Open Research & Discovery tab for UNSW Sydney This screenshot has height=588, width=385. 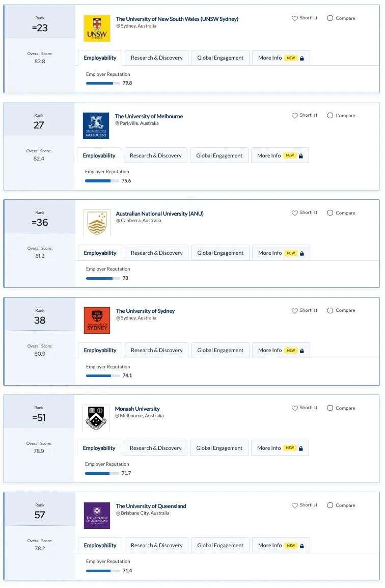pos(157,58)
